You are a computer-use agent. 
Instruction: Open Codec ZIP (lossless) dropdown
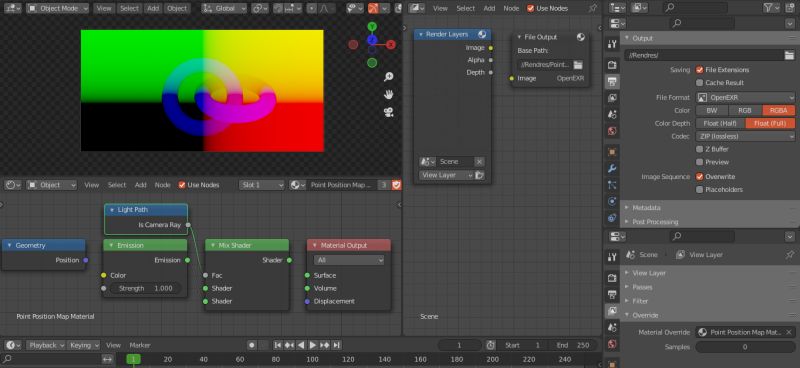click(745, 136)
